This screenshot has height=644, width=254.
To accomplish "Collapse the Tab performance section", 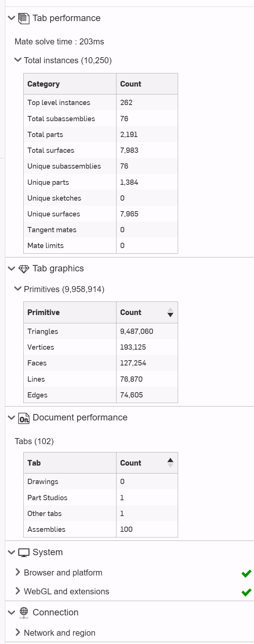I will pyautogui.click(x=11, y=18).
